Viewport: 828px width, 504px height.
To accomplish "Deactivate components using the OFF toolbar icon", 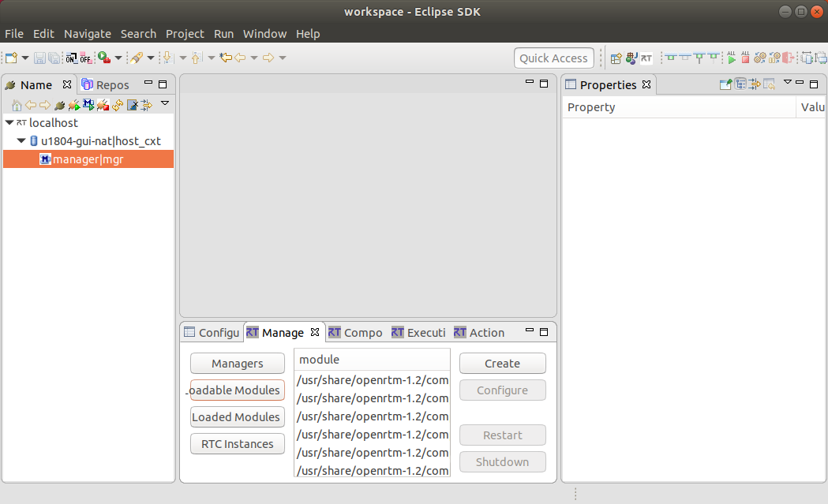I will [x=84, y=58].
